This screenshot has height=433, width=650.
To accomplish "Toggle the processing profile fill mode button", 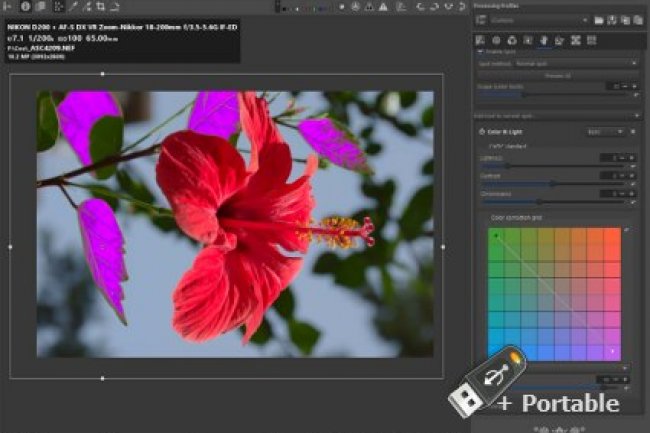I will (481, 19).
